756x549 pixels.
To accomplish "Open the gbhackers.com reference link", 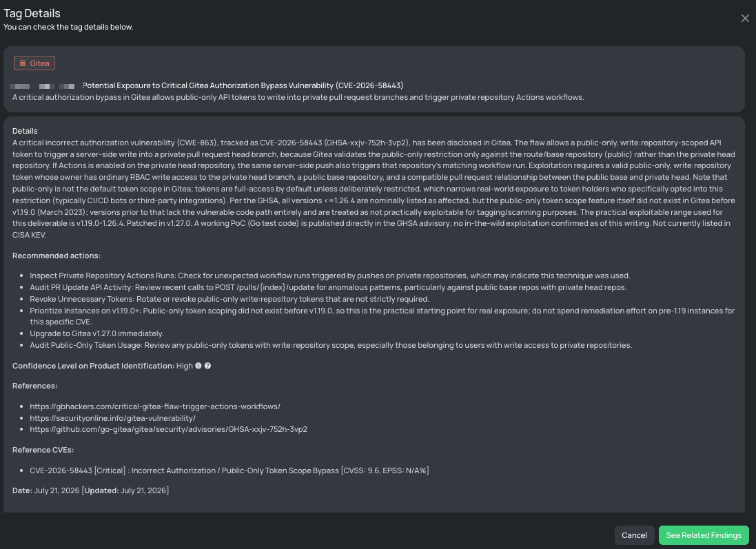I will [155, 406].
